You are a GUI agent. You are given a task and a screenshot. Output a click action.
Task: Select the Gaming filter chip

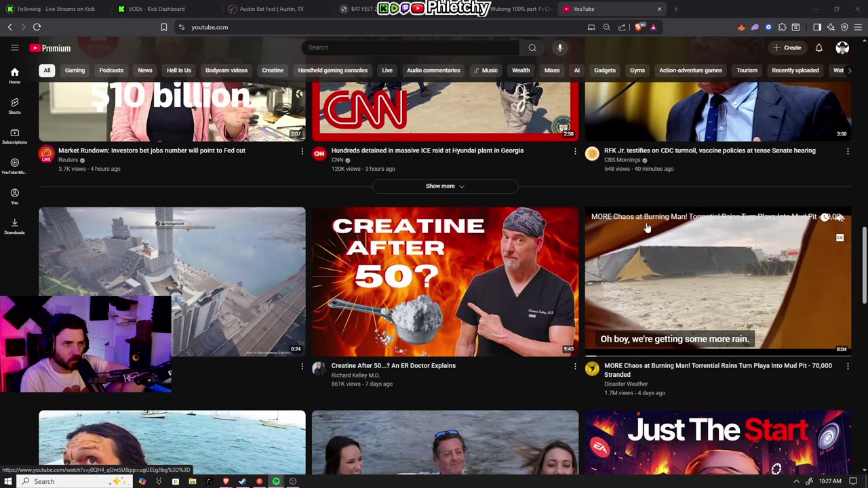coord(75,70)
